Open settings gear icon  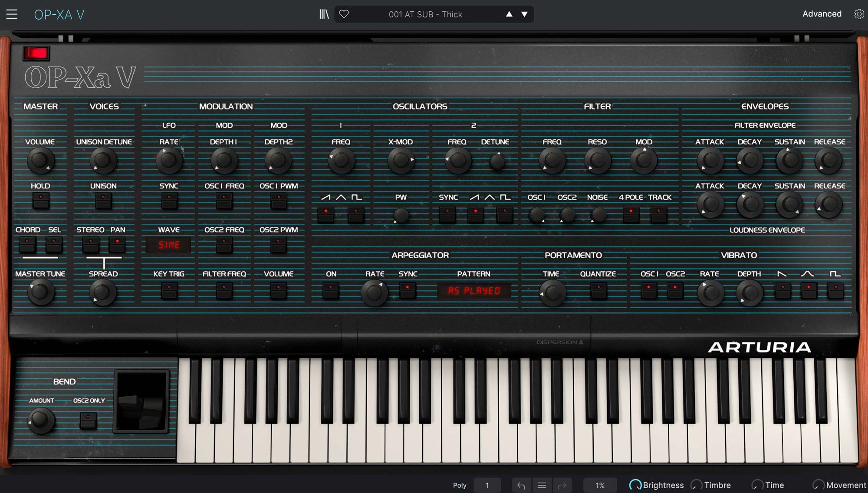[859, 14]
